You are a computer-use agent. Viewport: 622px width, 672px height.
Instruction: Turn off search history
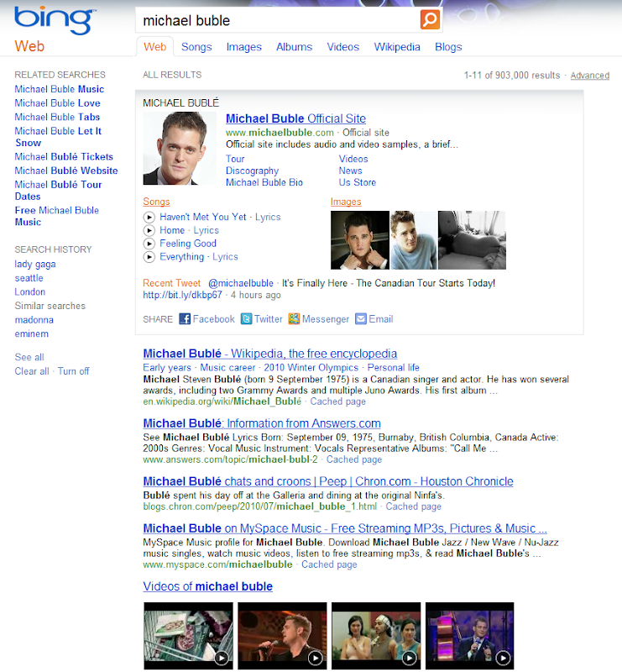point(74,371)
